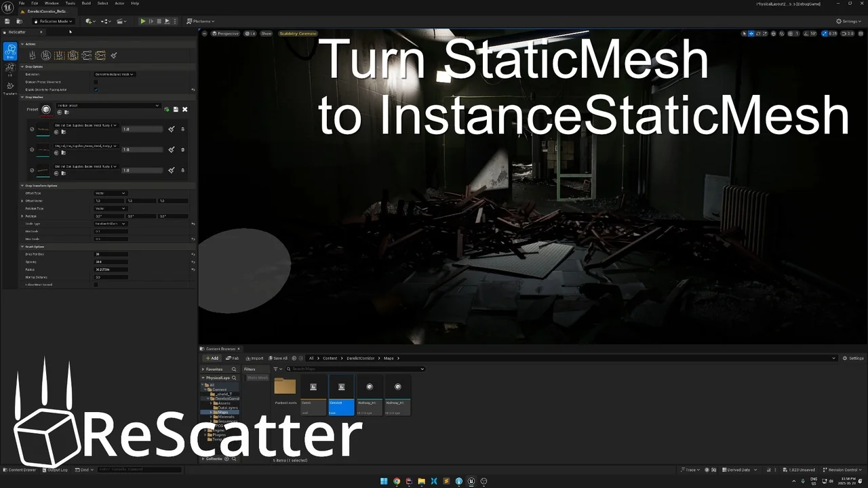Open the Exit Action Convert to Instance Mesh dropdown
Screen dimensions: 868x488
click(x=114, y=75)
